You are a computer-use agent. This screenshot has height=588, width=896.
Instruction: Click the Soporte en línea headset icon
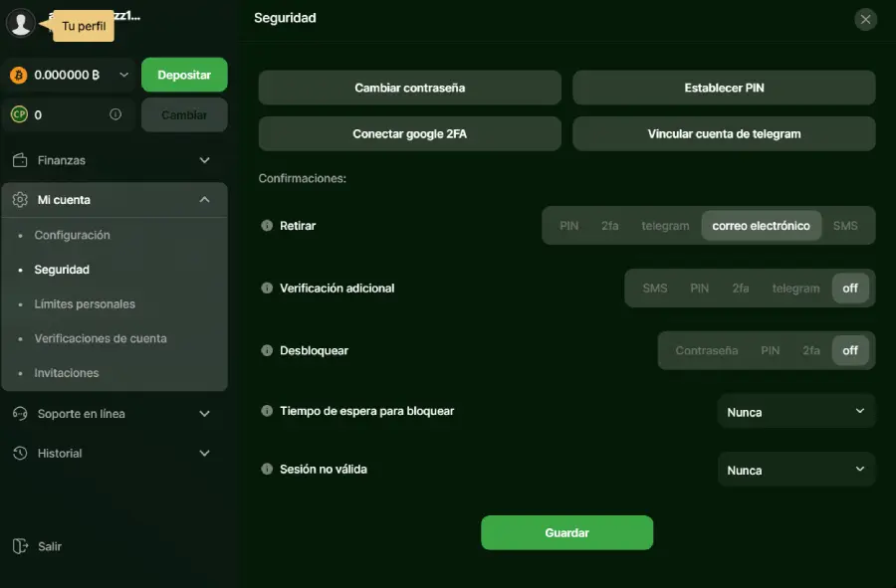pos(20,413)
